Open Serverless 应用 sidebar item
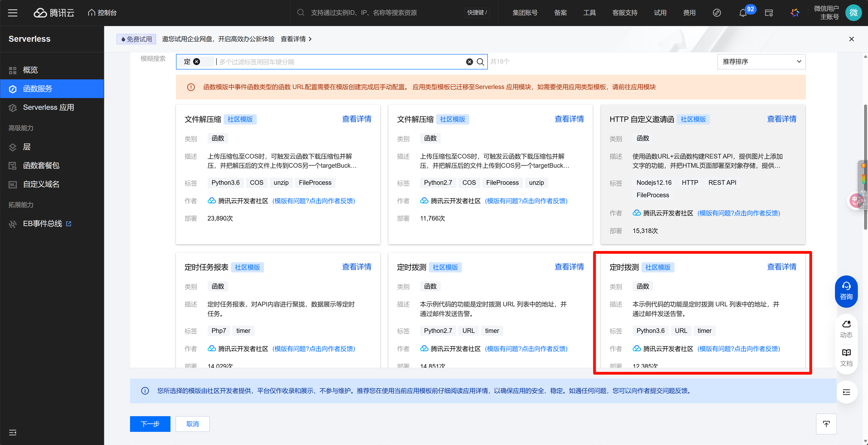The width and height of the screenshot is (868, 445). coord(48,107)
